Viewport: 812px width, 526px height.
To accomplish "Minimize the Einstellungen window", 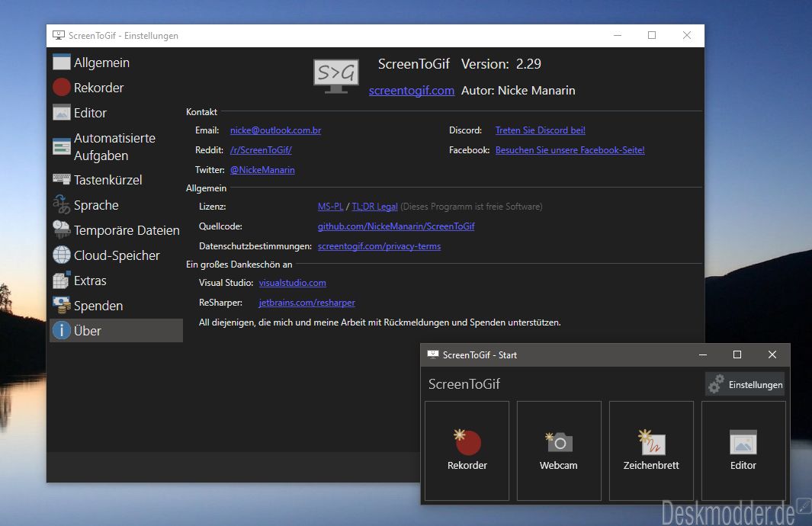I will coord(618,35).
